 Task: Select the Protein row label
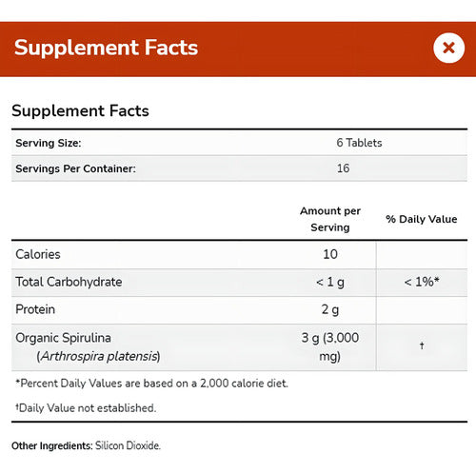click(x=35, y=309)
